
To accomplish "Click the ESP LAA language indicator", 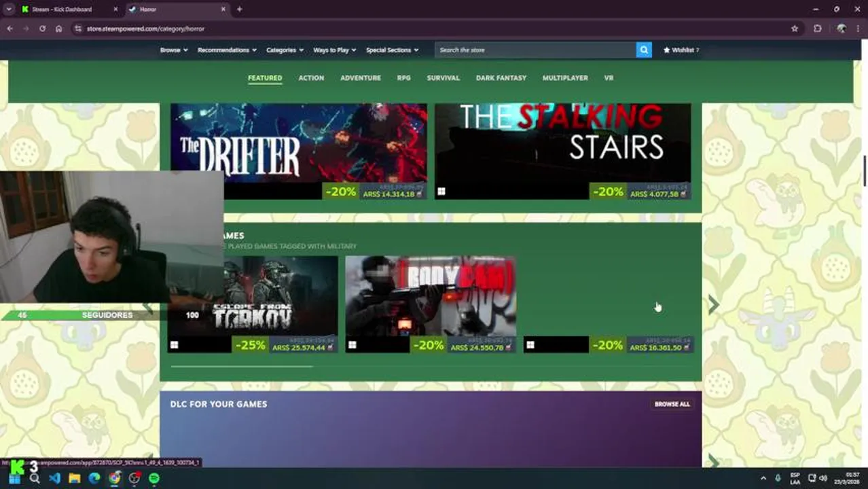I will (x=795, y=478).
